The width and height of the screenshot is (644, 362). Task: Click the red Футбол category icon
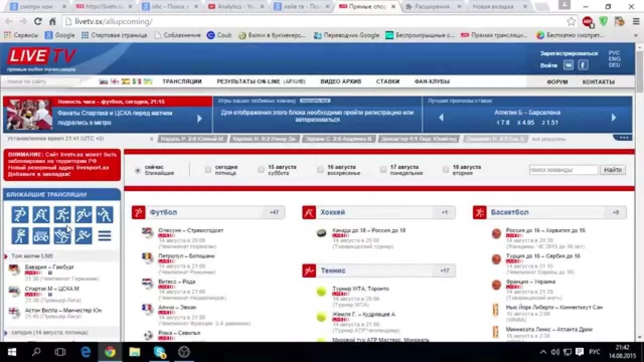pos(138,212)
